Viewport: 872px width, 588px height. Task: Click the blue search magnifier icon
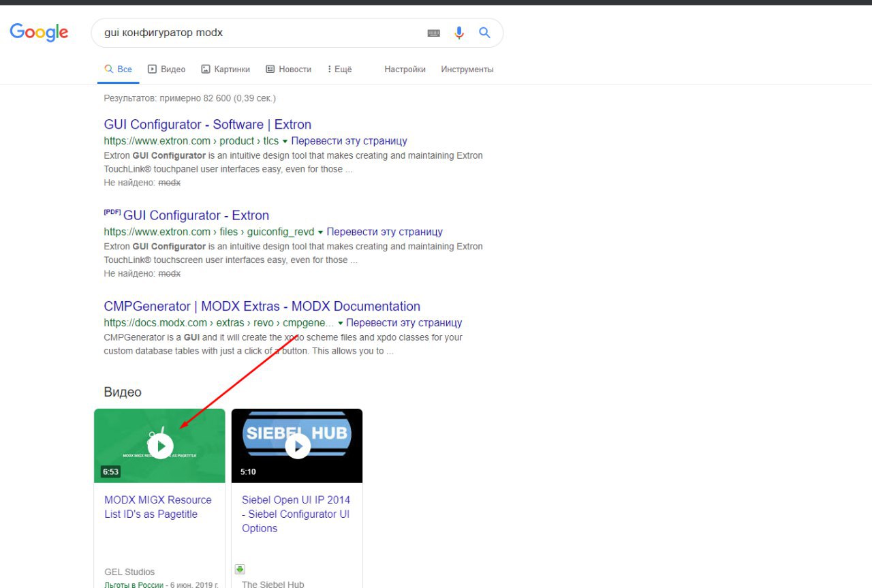coord(484,33)
